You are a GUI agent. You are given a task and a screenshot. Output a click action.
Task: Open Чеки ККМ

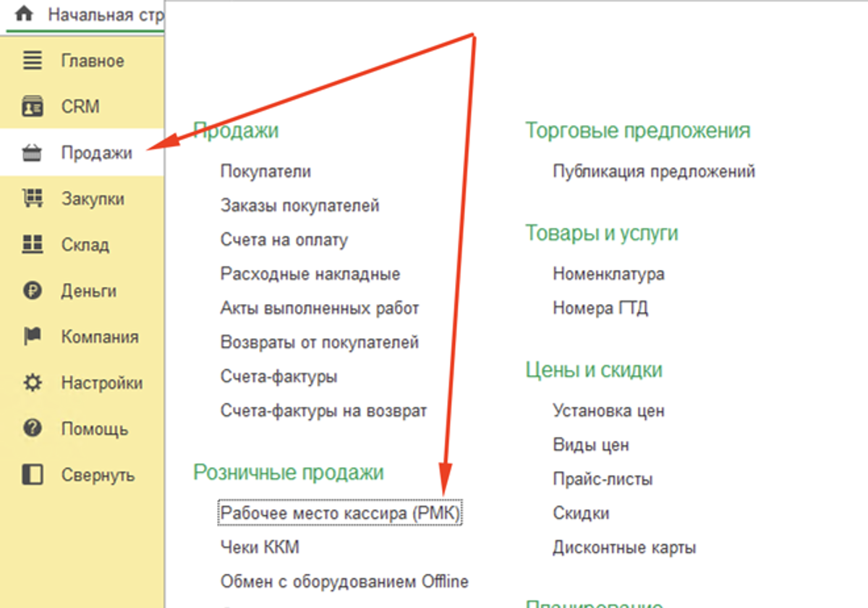[260, 547]
